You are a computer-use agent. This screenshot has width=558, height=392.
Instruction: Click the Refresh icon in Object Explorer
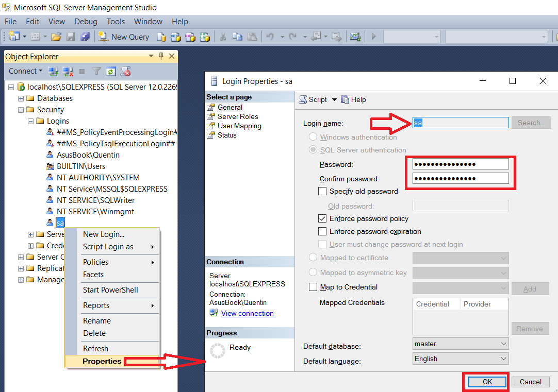click(x=111, y=72)
